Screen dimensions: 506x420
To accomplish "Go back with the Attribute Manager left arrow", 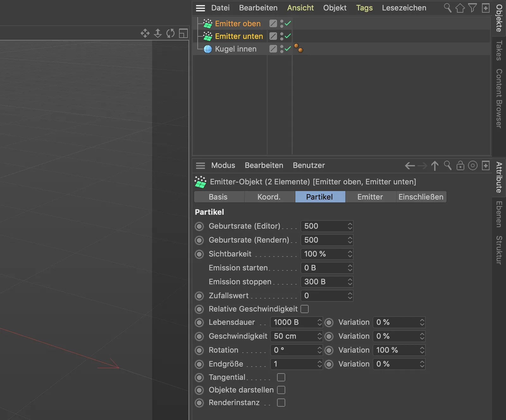I will coord(410,166).
